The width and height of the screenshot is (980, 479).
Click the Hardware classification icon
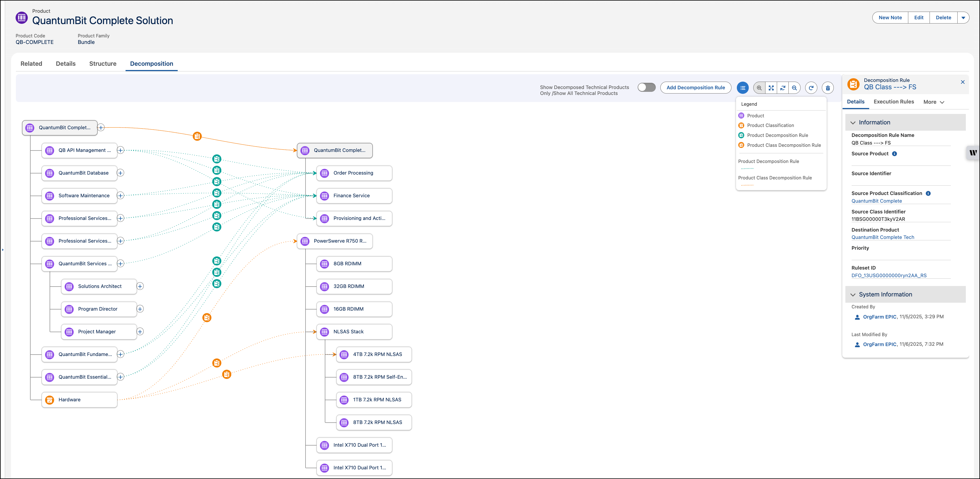point(50,400)
